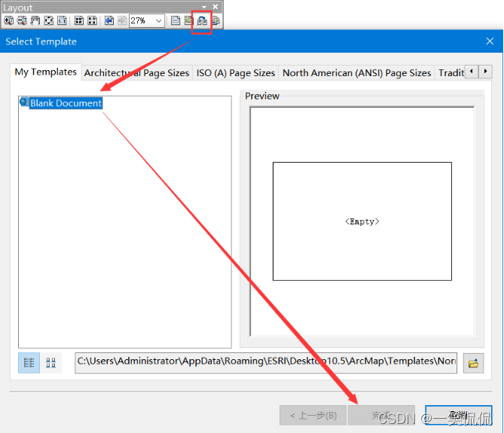Click the 取消 cancel button
This screenshot has height=433, width=504.
(x=459, y=416)
